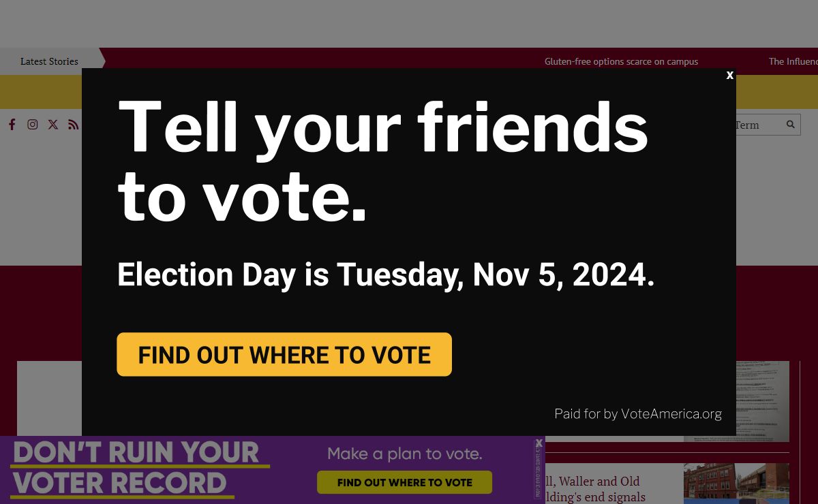Click the search term input field
This screenshot has width=818, height=504.
757,125
